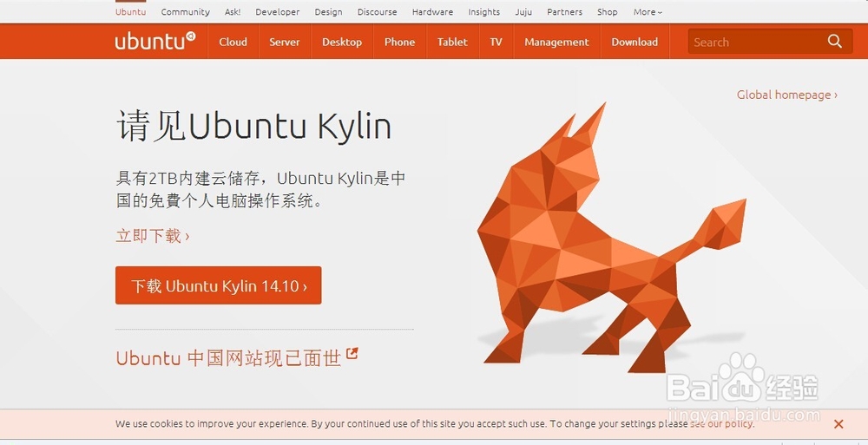Expand the More dropdown in the top bar
868x445 pixels.
[x=648, y=11]
